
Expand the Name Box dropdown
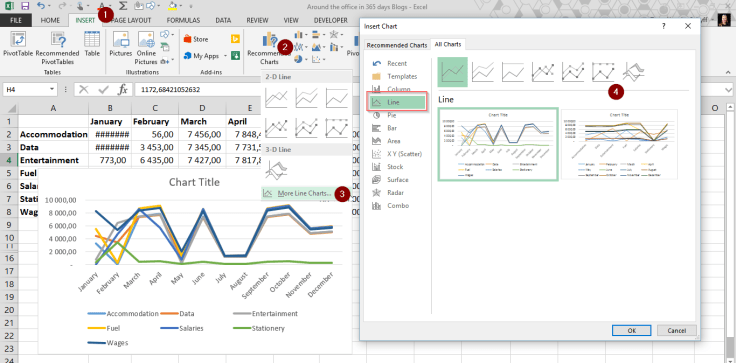pyautogui.click(x=51, y=89)
